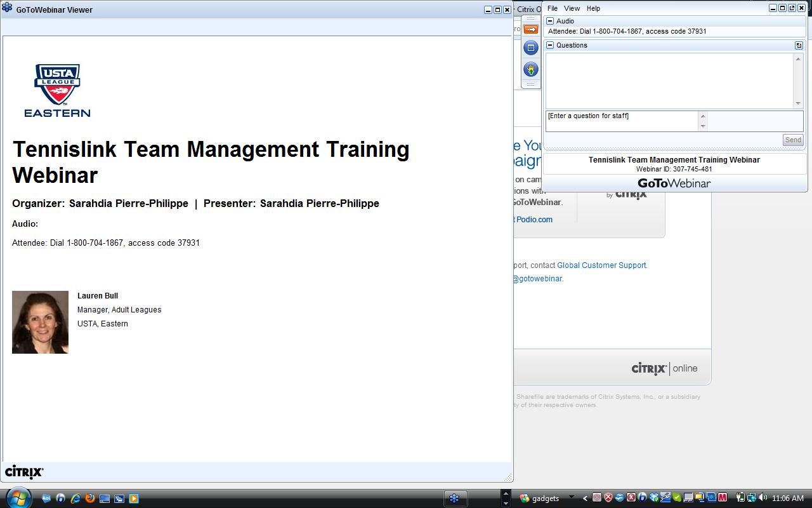Viewport: 812px width, 508px height.
Task: Click the raise hand button
Action: point(531,70)
